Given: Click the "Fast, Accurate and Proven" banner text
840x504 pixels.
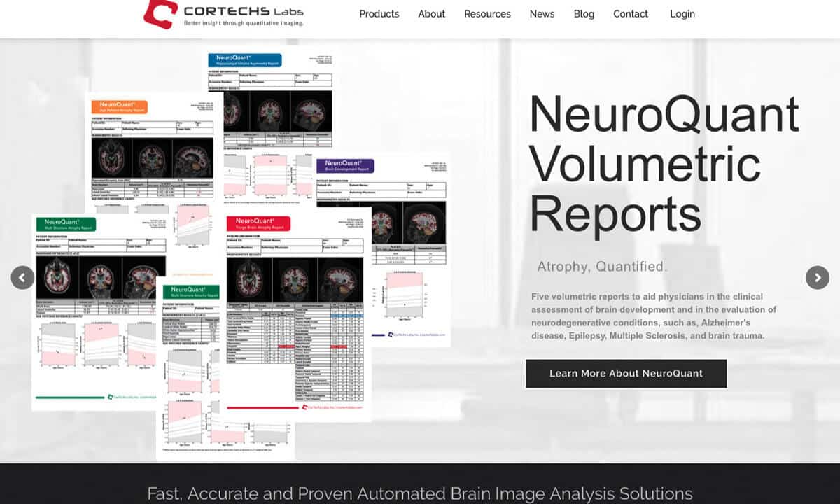Looking at the screenshot, I should click(x=420, y=493).
